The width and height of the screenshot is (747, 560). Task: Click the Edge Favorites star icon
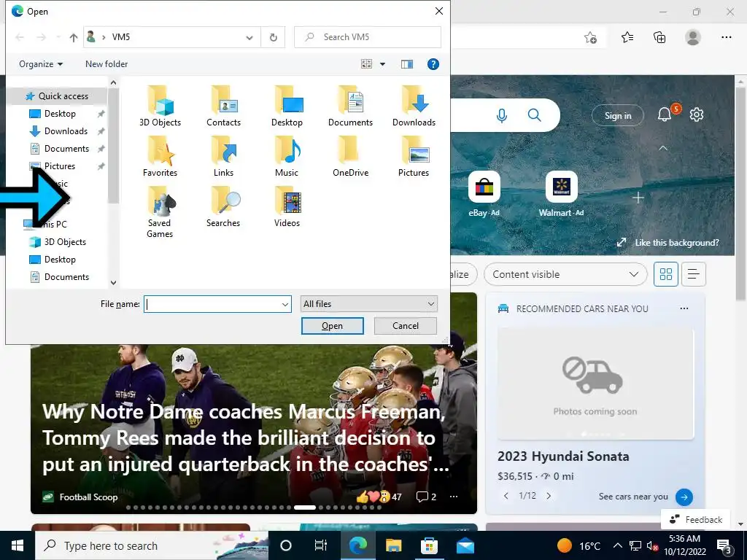(627, 37)
